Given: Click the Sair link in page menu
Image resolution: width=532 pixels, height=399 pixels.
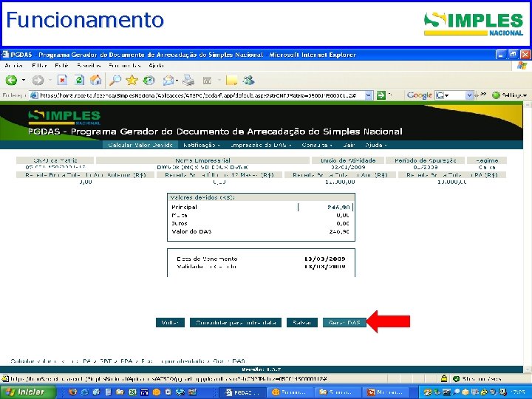Looking at the screenshot, I should [x=349, y=145].
